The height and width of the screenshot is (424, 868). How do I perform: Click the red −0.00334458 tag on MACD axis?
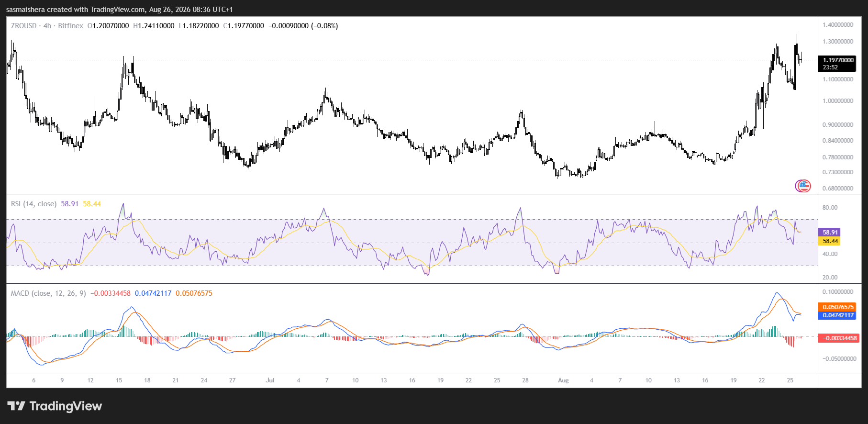[839, 338]
